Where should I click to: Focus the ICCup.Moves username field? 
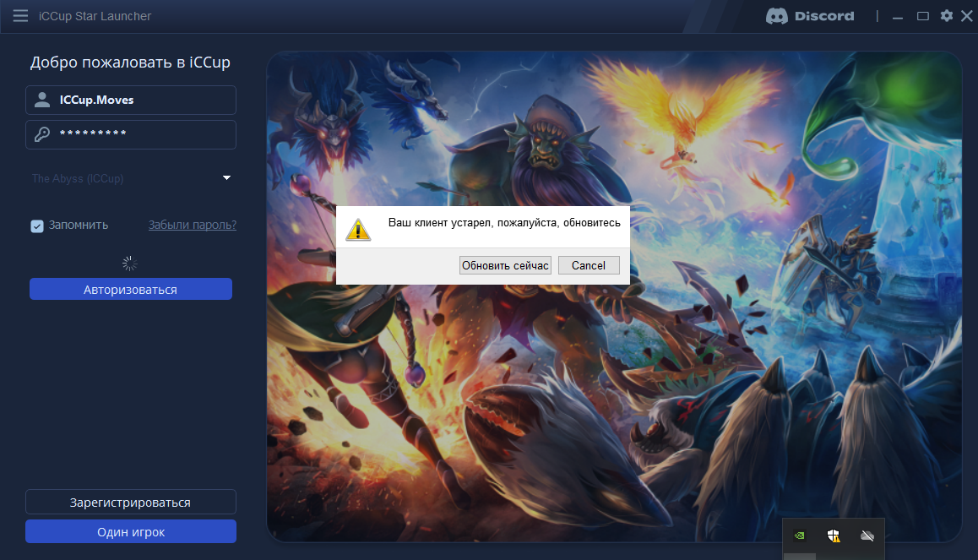(131, 100)
